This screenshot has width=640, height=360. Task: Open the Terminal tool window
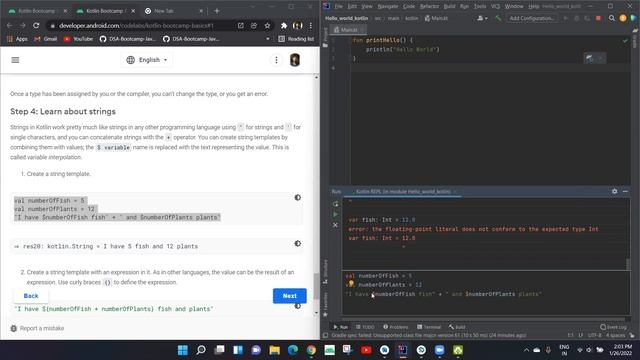pos(429,327)
